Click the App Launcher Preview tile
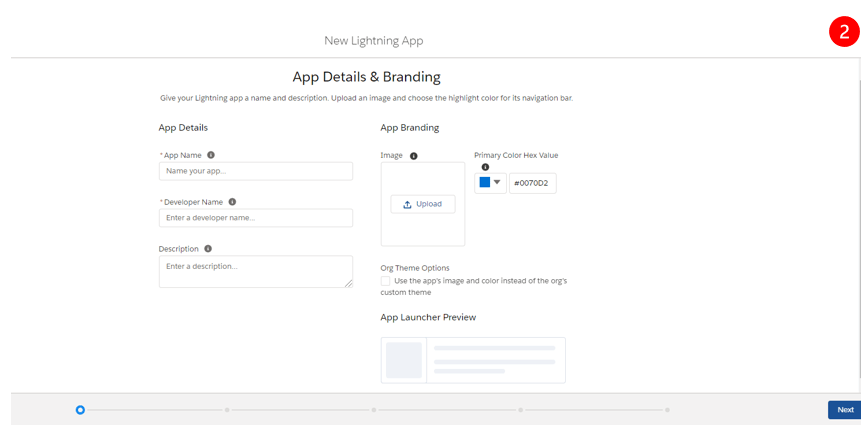This screenshot has height=428, width=865. pos(473,360)
